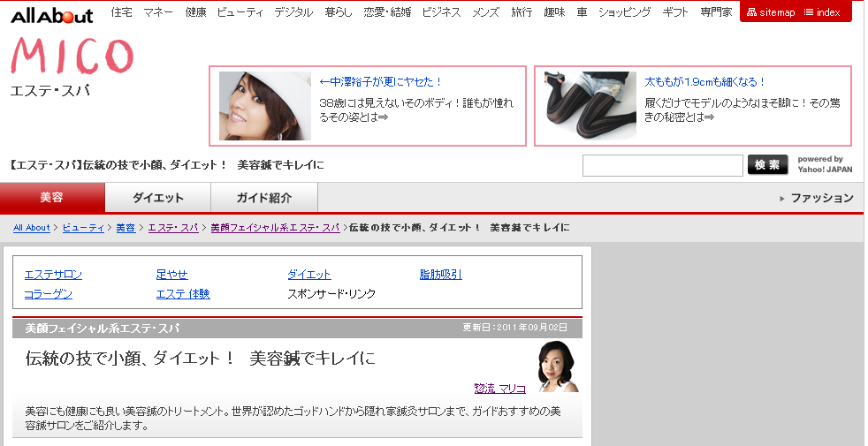Open the 旅行 top menu item
The width and height of the screenshot is (868, 446).
click(x=522, y=12)
